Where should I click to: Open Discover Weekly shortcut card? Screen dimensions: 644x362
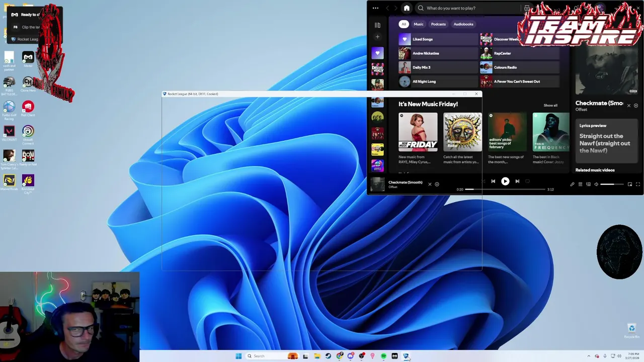[519, 39]
